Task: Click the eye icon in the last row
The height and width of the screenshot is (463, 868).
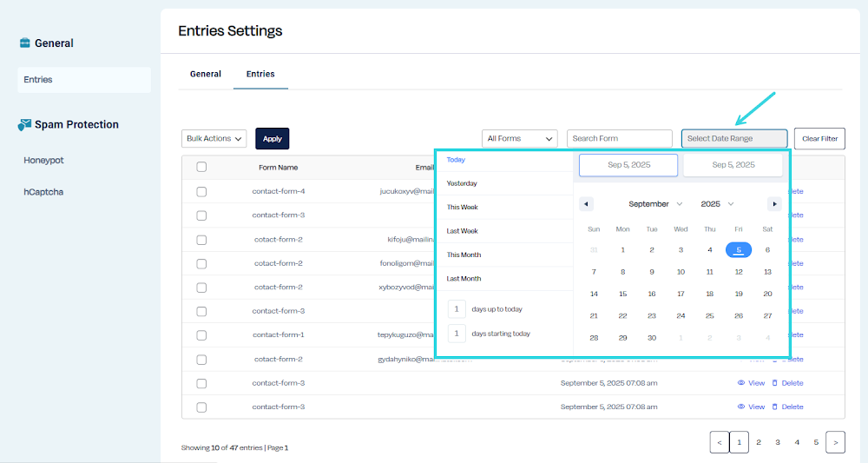Action: click(741, 407)
